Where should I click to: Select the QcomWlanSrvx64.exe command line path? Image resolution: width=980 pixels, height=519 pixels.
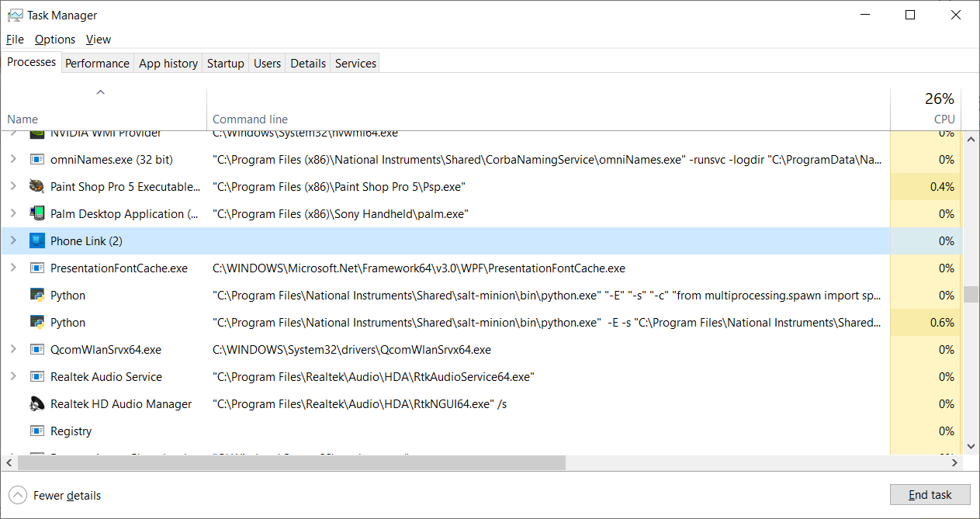click(x=351, y=349)
